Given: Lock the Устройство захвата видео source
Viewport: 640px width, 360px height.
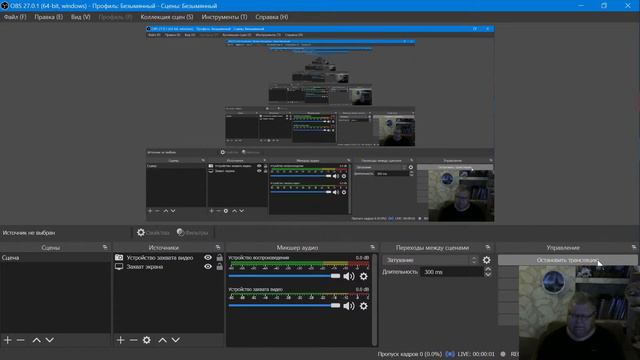Looking at the screenshot, I should (x=220, y=258).
